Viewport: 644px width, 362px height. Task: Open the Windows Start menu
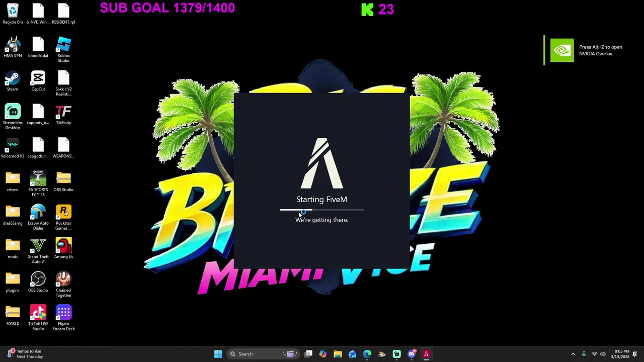coord(218,354)
